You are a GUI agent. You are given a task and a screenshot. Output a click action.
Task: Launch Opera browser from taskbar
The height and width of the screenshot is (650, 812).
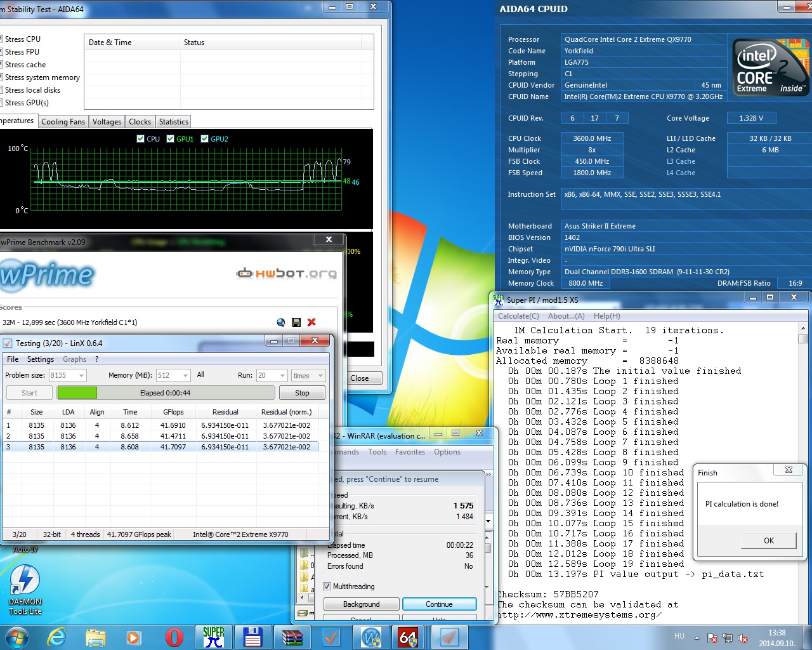(x=174, y=637)
